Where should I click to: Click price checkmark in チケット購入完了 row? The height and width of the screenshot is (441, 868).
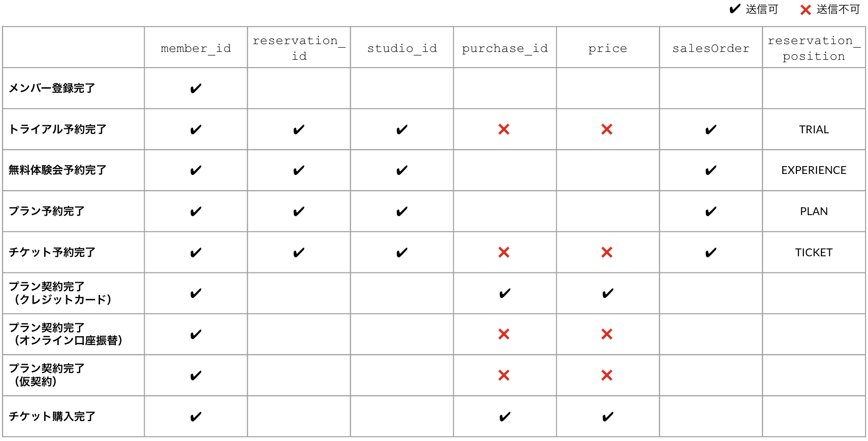pyautogui.click(x=608, y=417)
